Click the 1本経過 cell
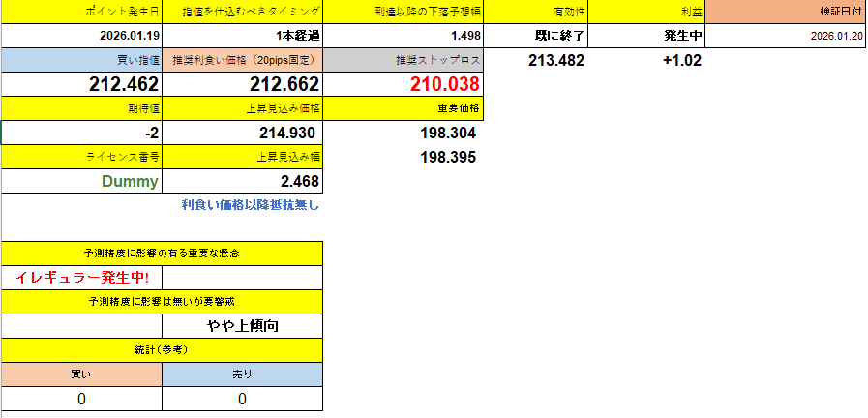The height and width of the screenshot is (418, 868). pyautogui.click(x=243, y=36)
